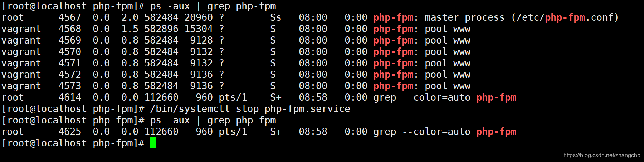Click pool www text on PID 4570 row
This screenshot has width=644, height=162.
coord(448,52)
